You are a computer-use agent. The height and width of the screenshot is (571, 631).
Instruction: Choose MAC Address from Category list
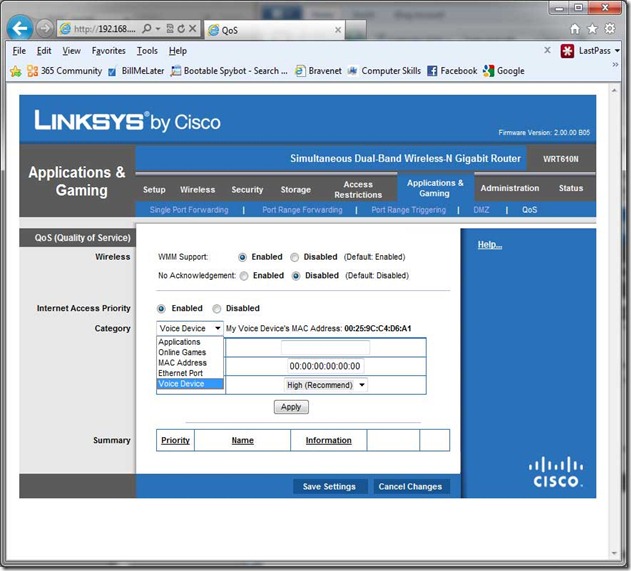(x=190, y=363)
